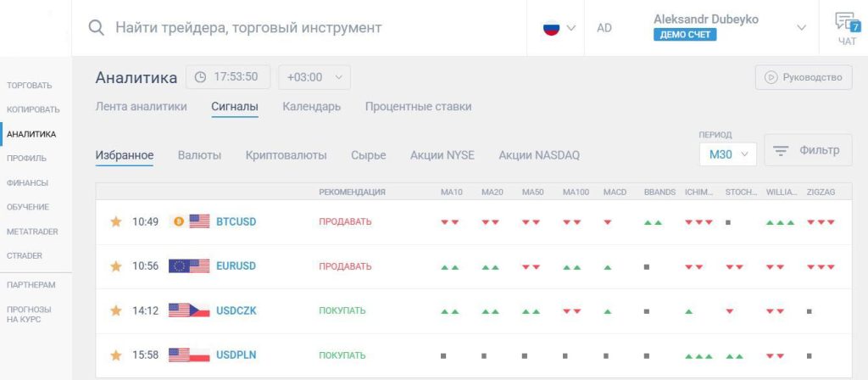
Task: Click the Russian flag language icon
Action: 551,28
